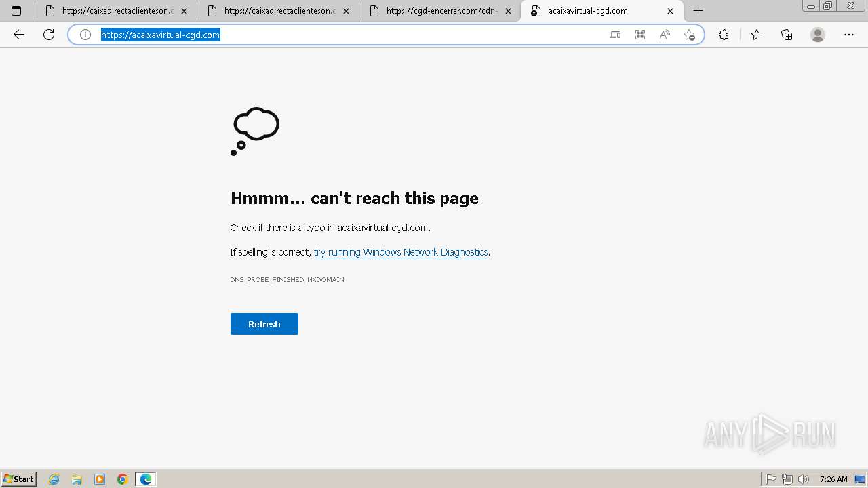The height and width of the screenshot is (488, 868).
Task: Open the Extensions menu
Action: tap(724, 35)
